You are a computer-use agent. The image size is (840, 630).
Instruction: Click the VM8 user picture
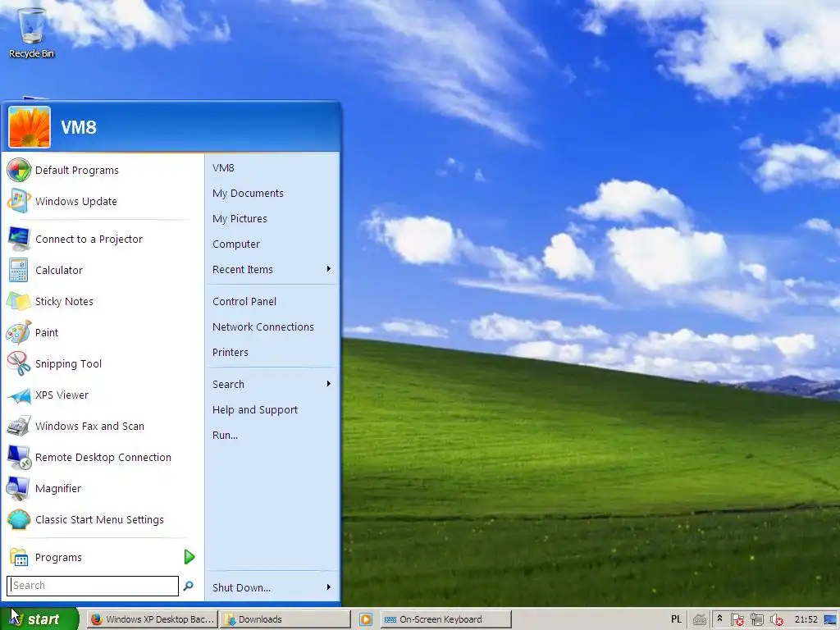(x=30, y=127)
